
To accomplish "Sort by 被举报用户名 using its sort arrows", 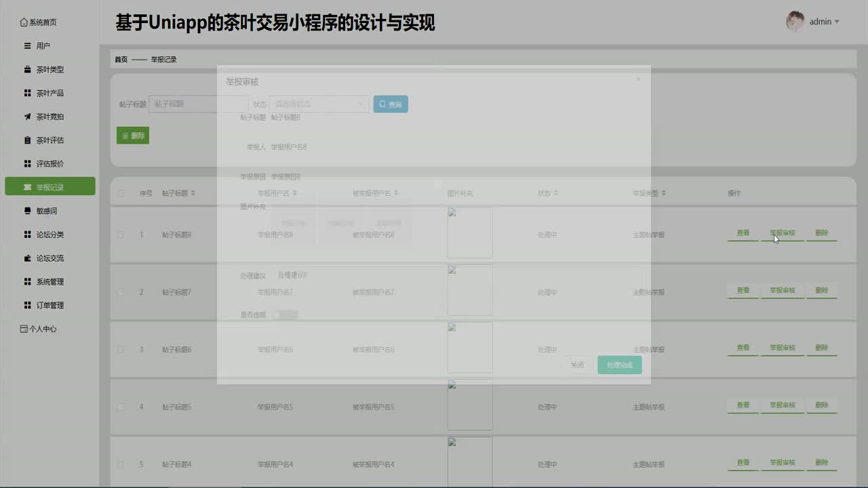I will 397,193.
